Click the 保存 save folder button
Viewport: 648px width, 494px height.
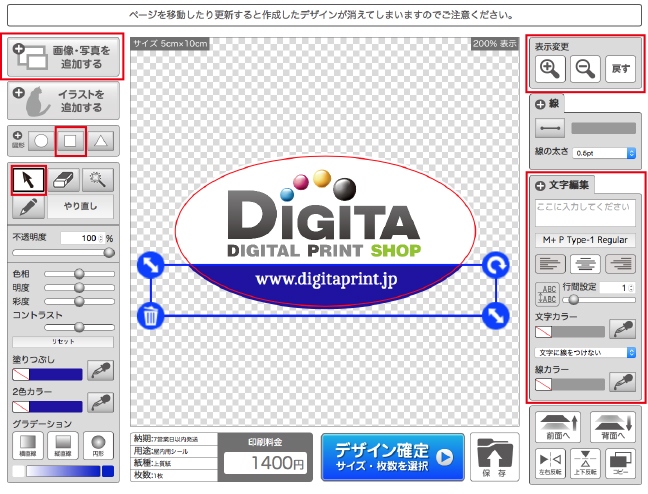tap(495, 457)
